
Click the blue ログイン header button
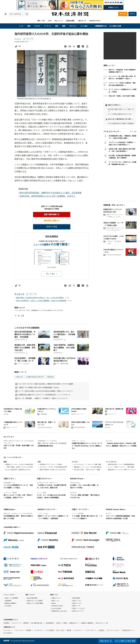pos(132,14)
